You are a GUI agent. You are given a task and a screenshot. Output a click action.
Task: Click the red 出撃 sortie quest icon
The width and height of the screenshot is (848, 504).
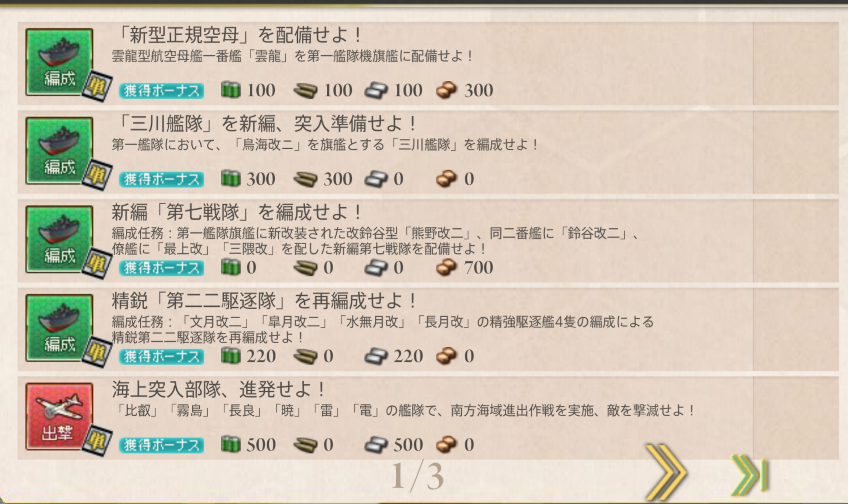tap(59, 416)
